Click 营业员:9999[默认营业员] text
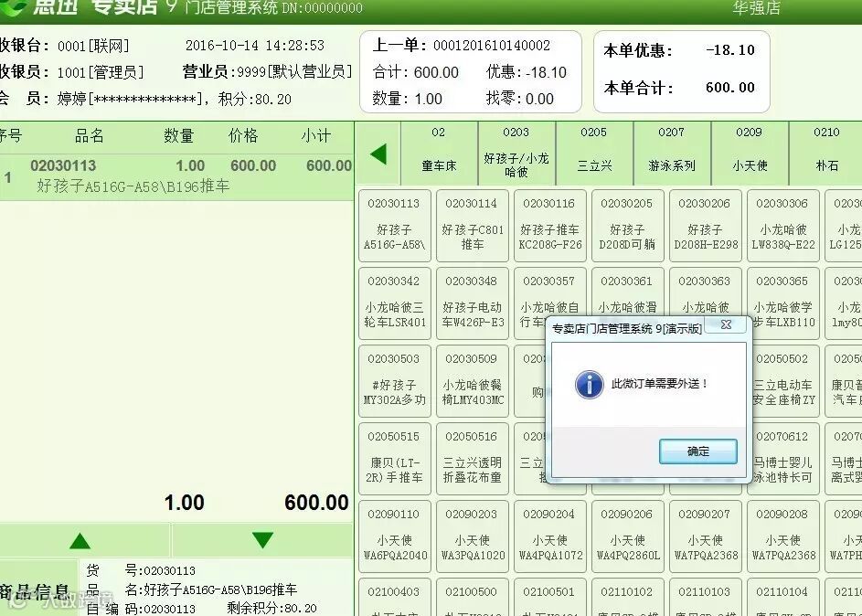Viewport: 862px width, 616px height. [x=267, y=71]
